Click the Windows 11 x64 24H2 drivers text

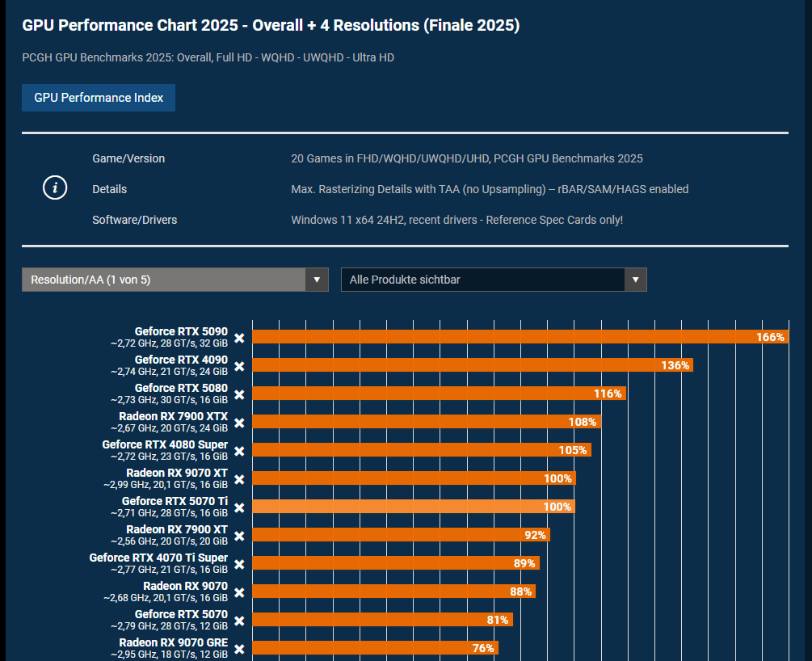click(x=456, y=220)
